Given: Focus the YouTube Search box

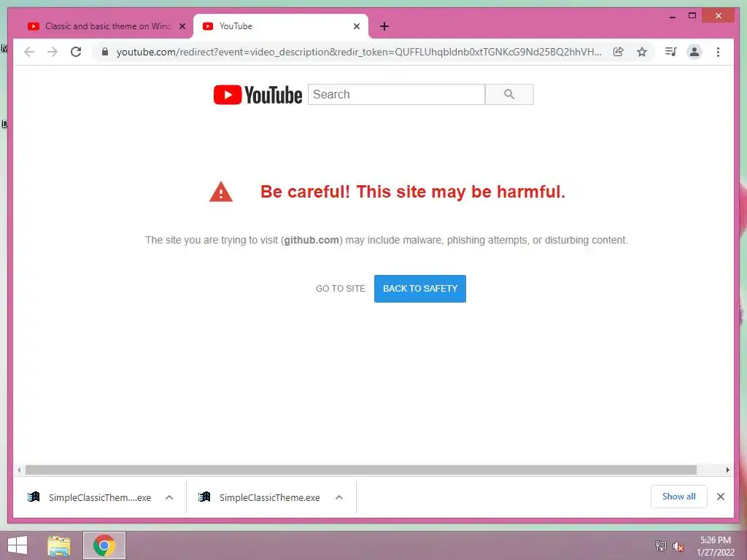Looking at the screenshot, I should point(396,94).
